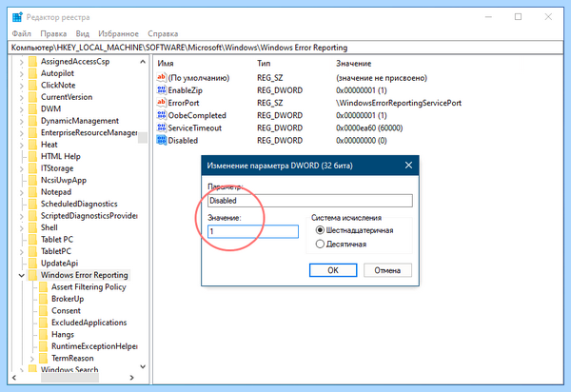This screenshot has width=571, height=392.
Task: Select the Assert Filtering Policy tree item
Action: coord(89,286)
